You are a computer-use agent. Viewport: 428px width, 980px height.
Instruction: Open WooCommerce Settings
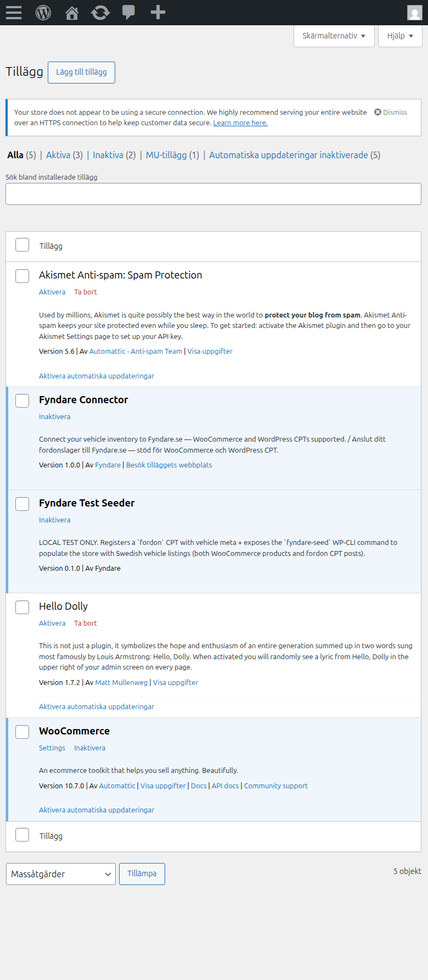(x=52, y=748)
